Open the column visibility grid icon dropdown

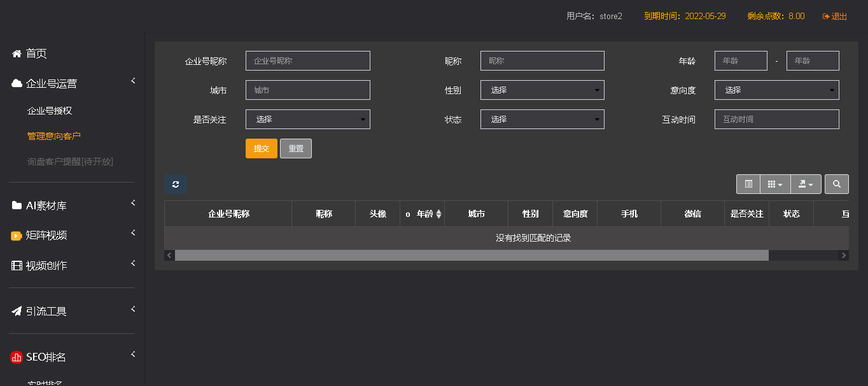tap(775, 184)
